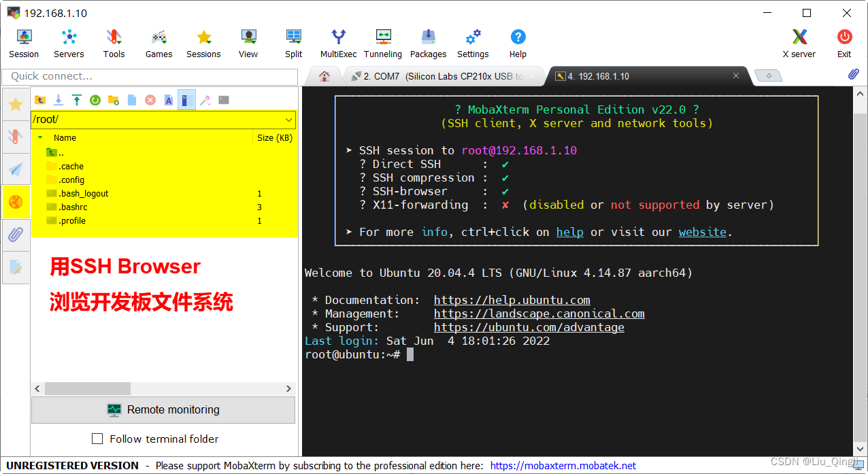This screenshot has height=474, width=868.
Task: Toggle the Name column sort arrow
Action: pos(40,137)
